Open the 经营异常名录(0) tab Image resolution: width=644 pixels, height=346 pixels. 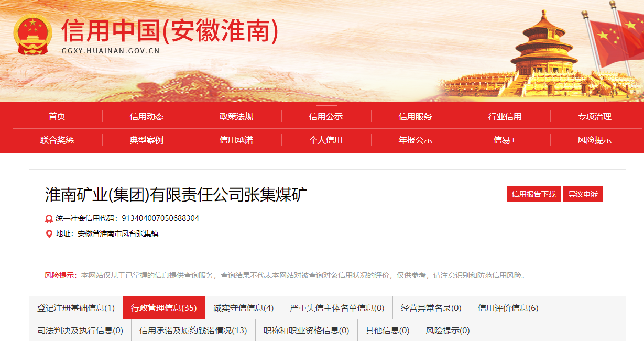(x=431, y=308)
